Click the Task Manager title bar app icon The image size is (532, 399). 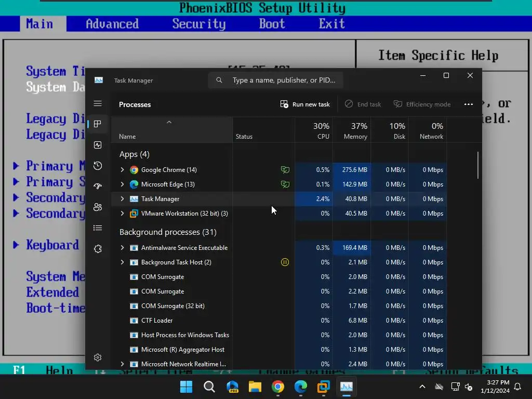click(x=99, y=80)
